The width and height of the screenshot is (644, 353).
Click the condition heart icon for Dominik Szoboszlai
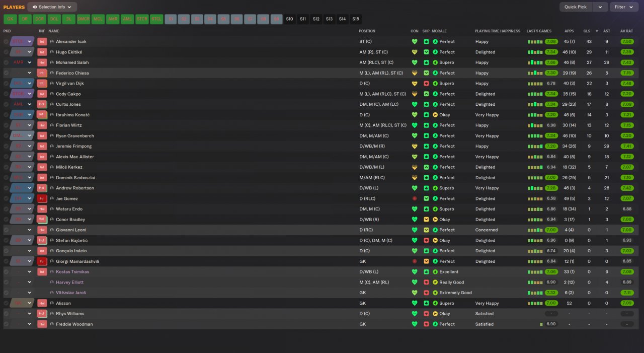coord(415,178)
